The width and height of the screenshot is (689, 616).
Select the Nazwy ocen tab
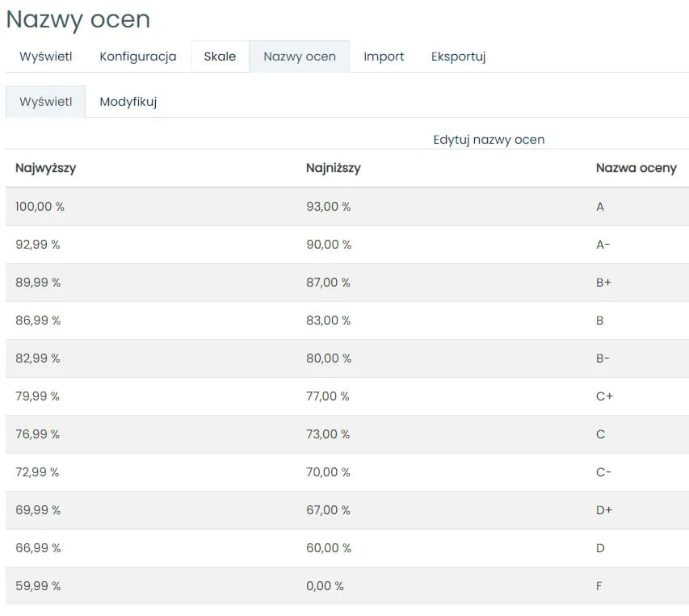click(300, 57)
